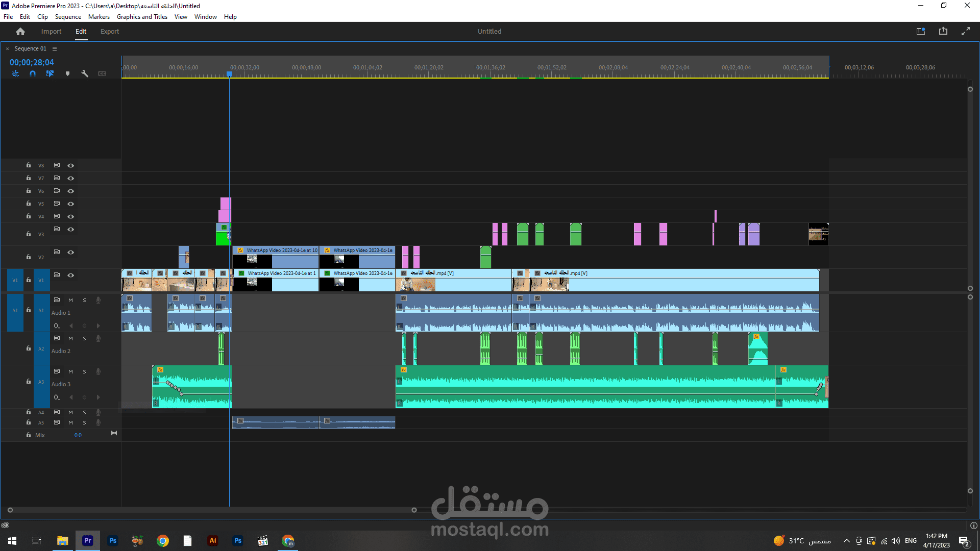Toggle sync lock on track V5
This screenshot has width=980, height=551.
coord(57,204)
